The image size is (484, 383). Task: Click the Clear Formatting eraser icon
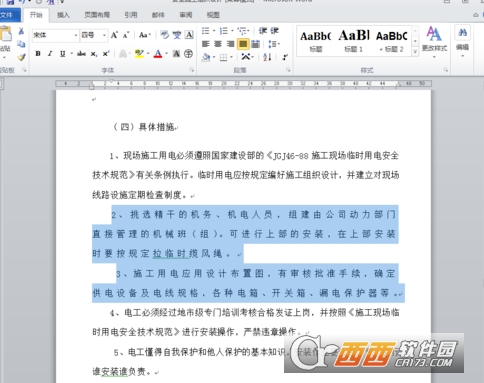coord(165,35)
